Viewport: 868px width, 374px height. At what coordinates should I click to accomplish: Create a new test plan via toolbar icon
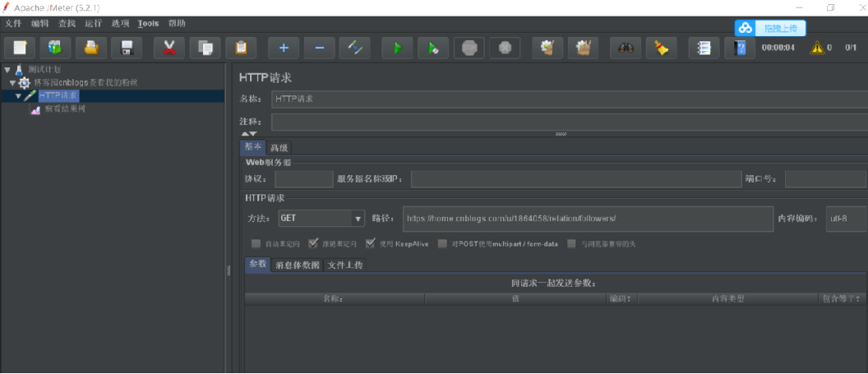[x=20, y=48]
